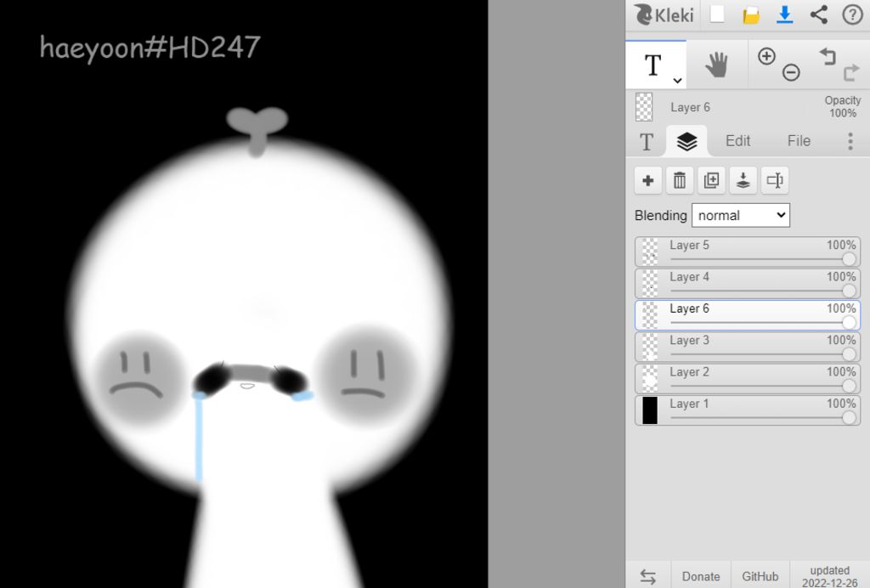
Task: Open an image file using the folder icon
Action: click(x=751, y=15)
